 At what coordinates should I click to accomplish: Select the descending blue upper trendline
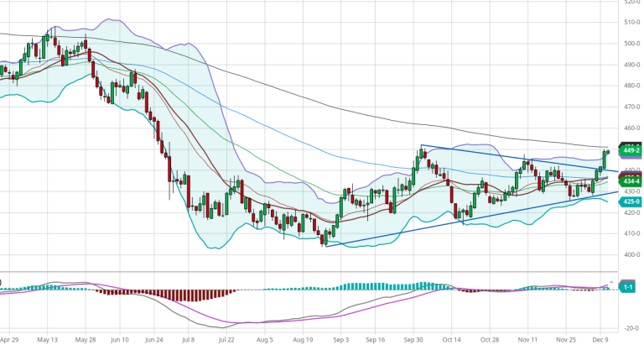click(503, 157)
